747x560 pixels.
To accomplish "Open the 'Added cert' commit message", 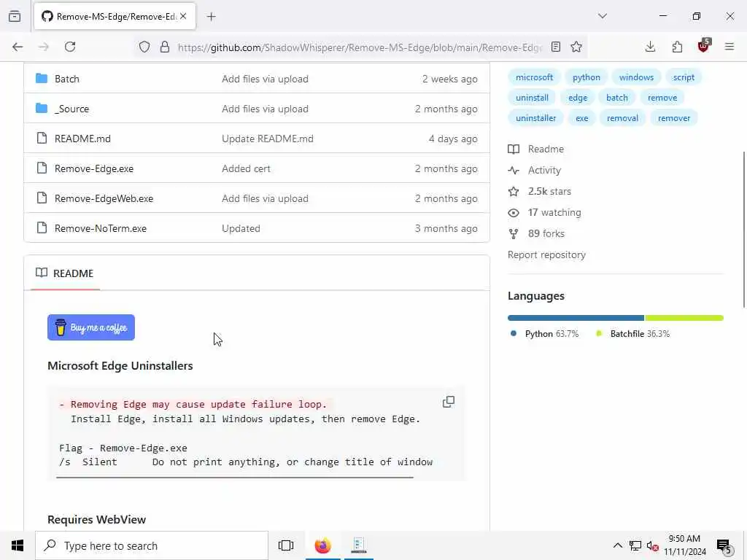I will click(x=246, y=168).
